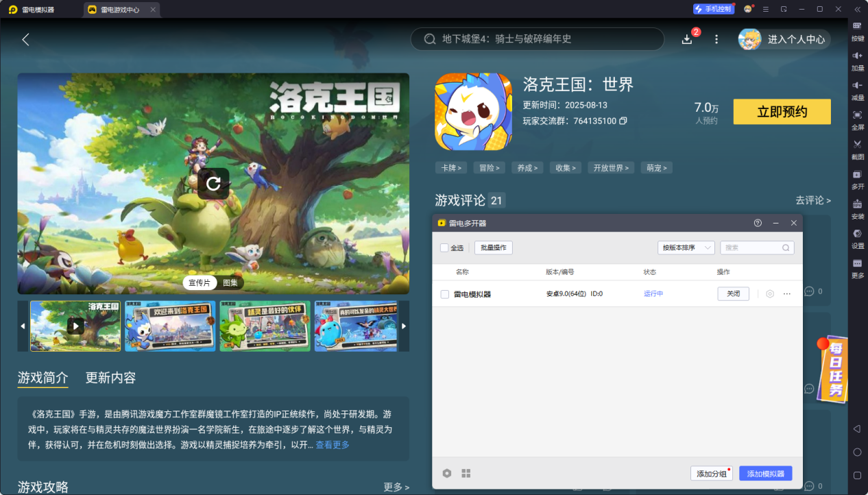Switch to the 雷电游戏中心 tab
Viewport: 868px width, 495px height.
(120, 10)
